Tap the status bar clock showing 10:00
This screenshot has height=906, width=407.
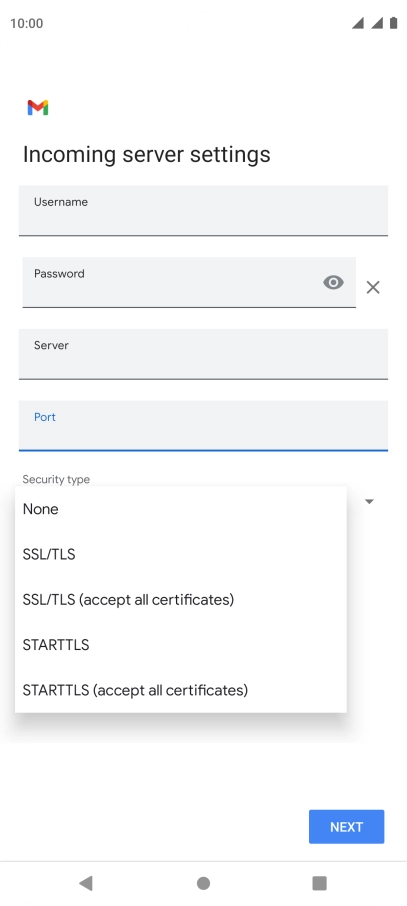click(x=27, y=24)
